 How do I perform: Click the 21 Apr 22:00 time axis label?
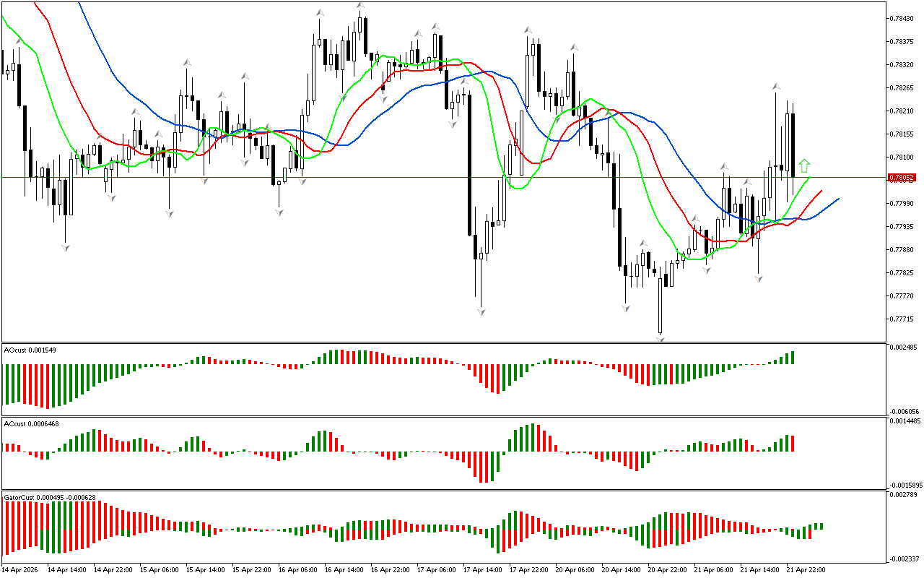[806, 569]
